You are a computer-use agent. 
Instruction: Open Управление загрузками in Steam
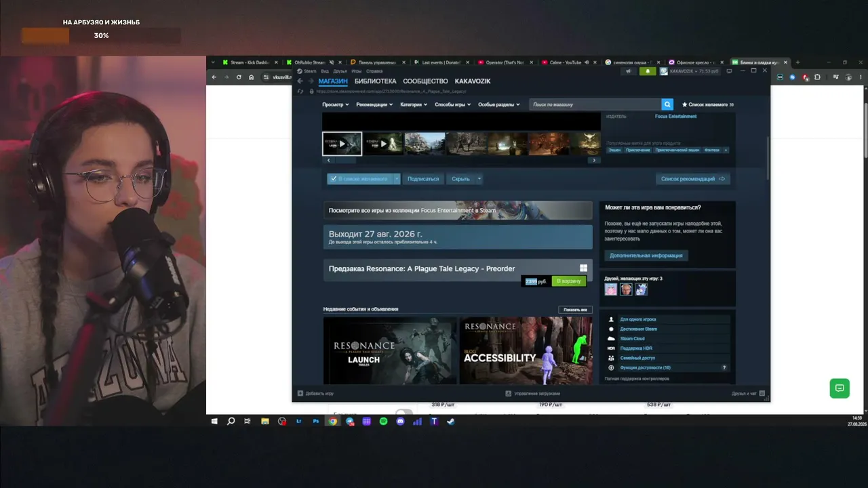click(x=532, y=393)
